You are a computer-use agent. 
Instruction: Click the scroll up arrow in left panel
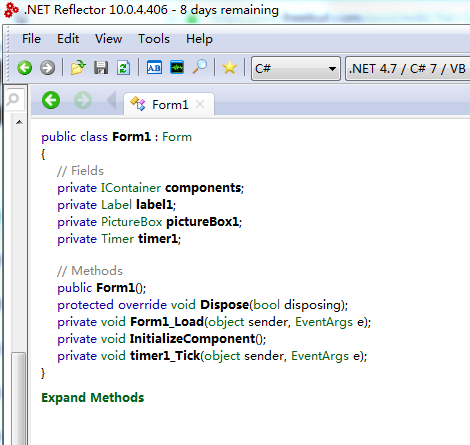pyautogui.click(x=19, y=122)
